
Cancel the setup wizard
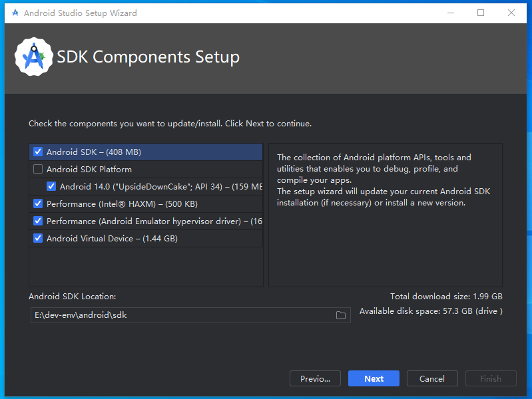click(432, 378)
